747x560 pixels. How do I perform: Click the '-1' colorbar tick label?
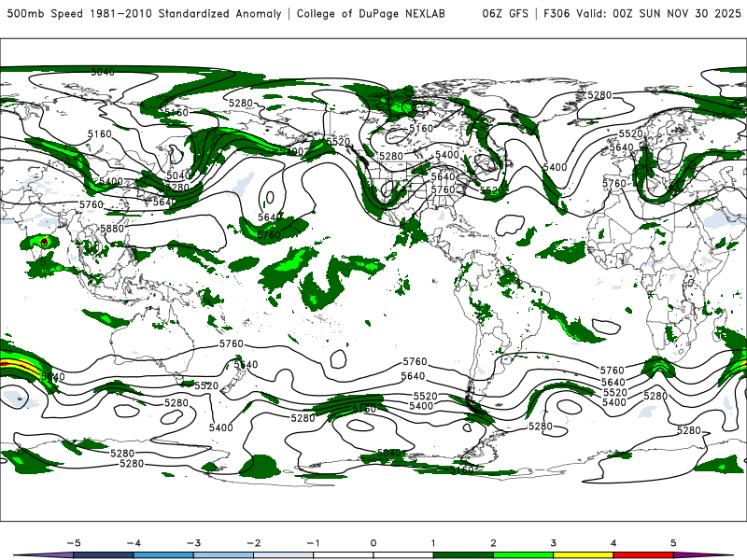313,543
